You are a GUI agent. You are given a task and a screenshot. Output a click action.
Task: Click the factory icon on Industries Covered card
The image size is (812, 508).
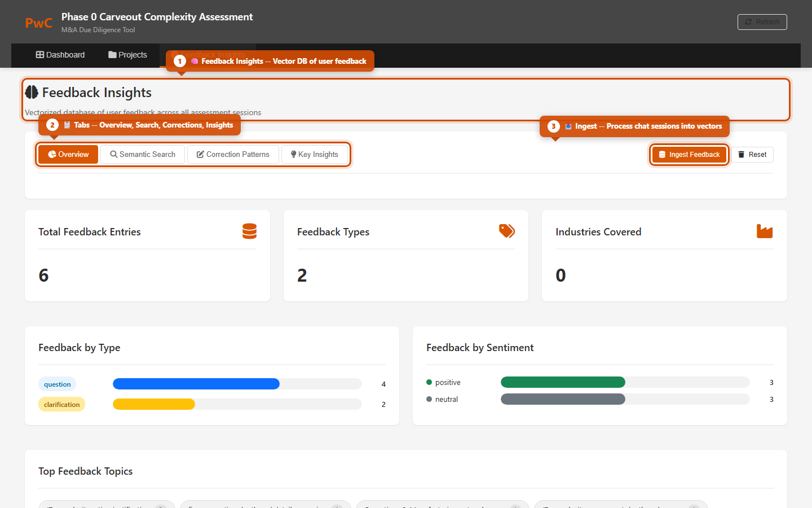pos(765,231)
